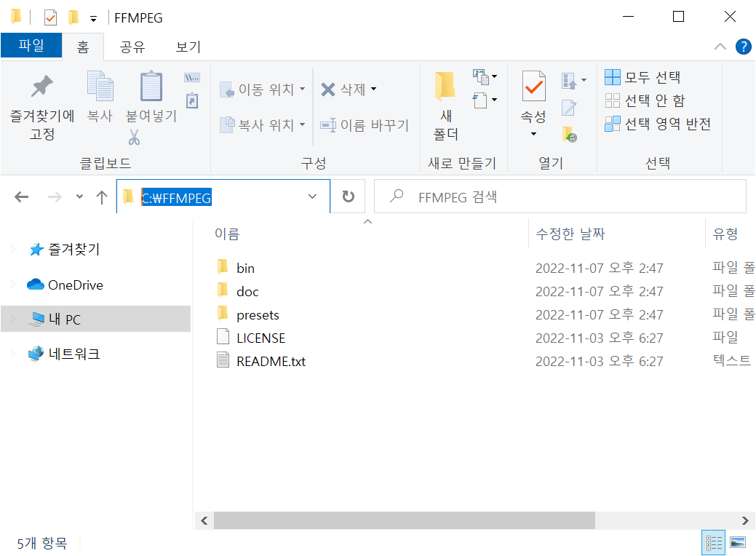Click the scissors Cut icon
The width and height of the screenshot is (756, 556).
(134, 138)
